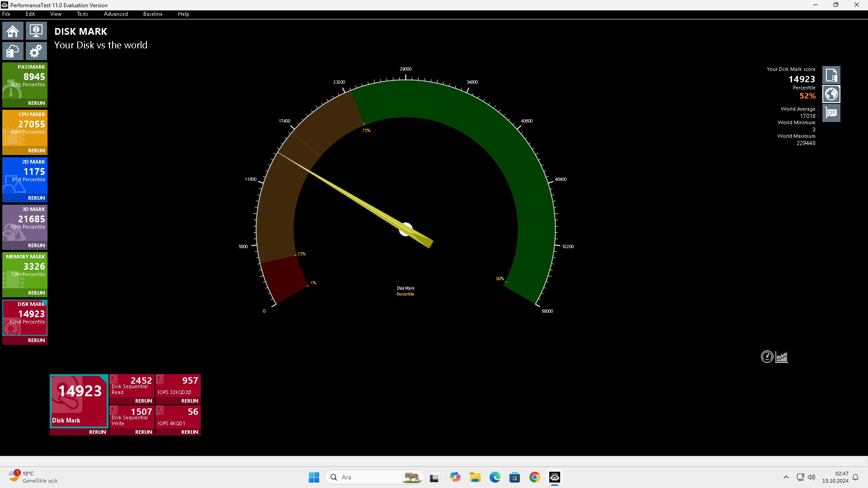Open the volume control in system tray
The height and width of the screenshot is (488, 868).
811,477
